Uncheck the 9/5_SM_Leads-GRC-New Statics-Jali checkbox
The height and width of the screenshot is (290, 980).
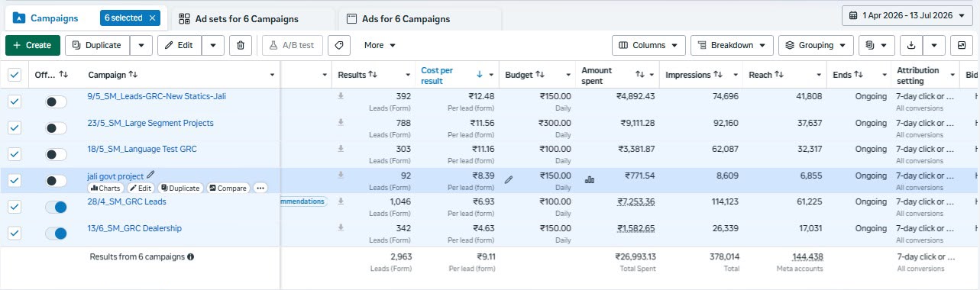point(15,101)
